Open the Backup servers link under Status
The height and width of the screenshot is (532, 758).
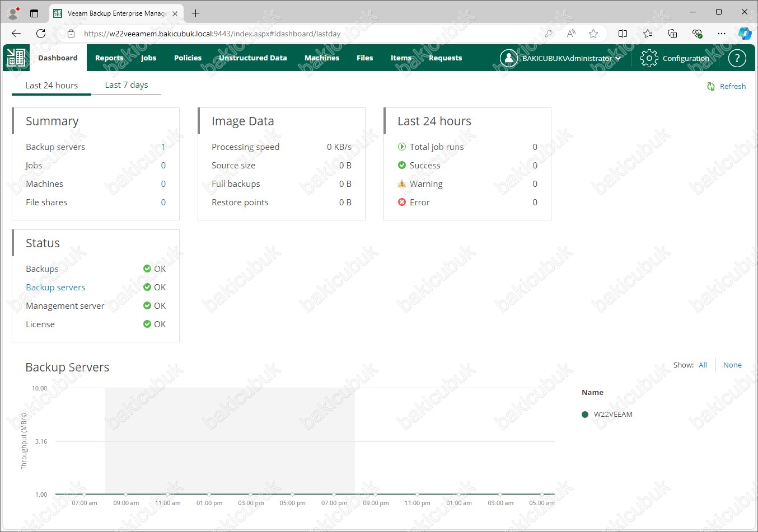coord(55,287)
